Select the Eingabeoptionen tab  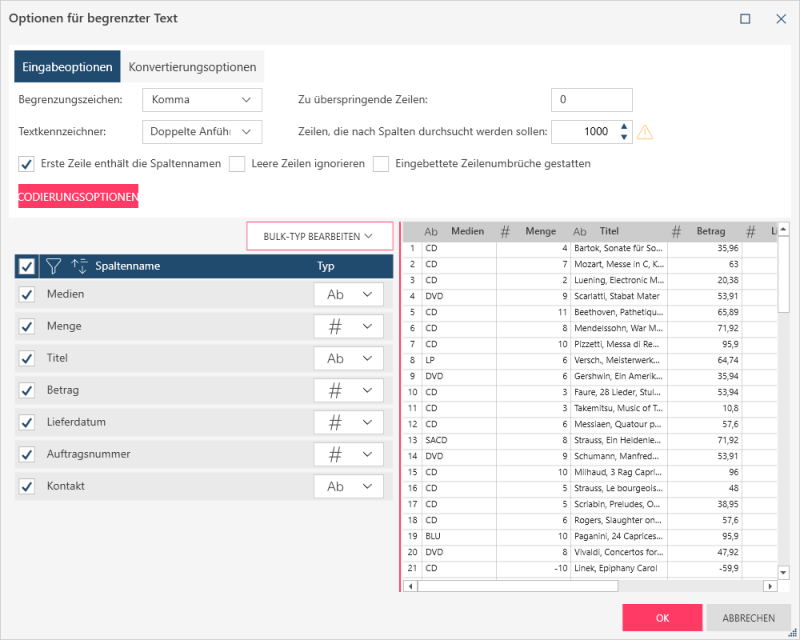tap(67, 67)
